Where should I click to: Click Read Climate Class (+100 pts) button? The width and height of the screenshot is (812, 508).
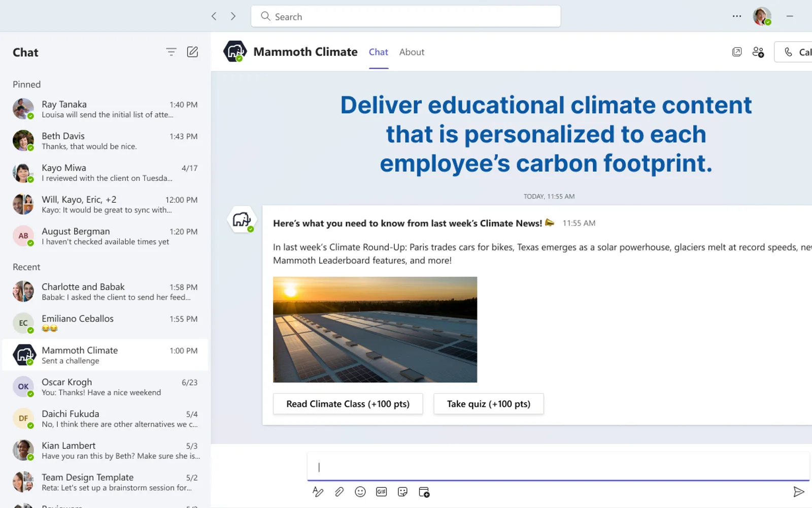[348, 404]
